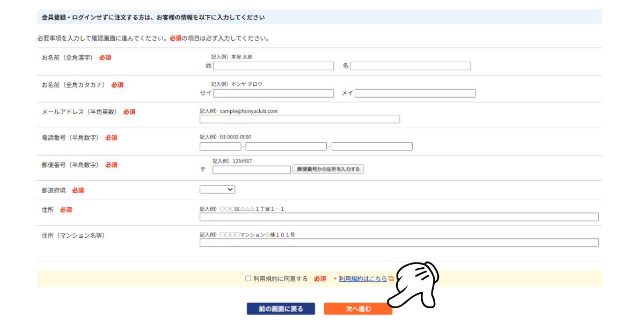644x322 pixels.
Task: Click the 名 first name field
Action: [x=410, y=65]
